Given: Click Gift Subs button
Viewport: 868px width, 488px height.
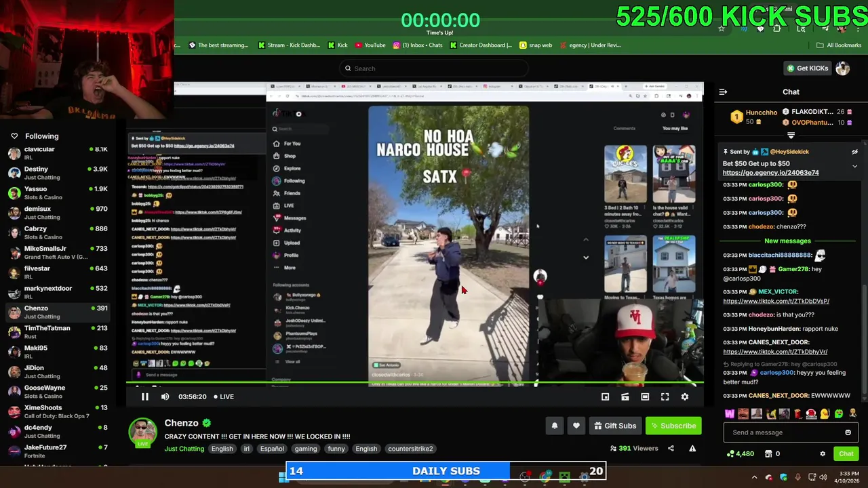Looking at the screenshot, I should click(x=615, y=426).
